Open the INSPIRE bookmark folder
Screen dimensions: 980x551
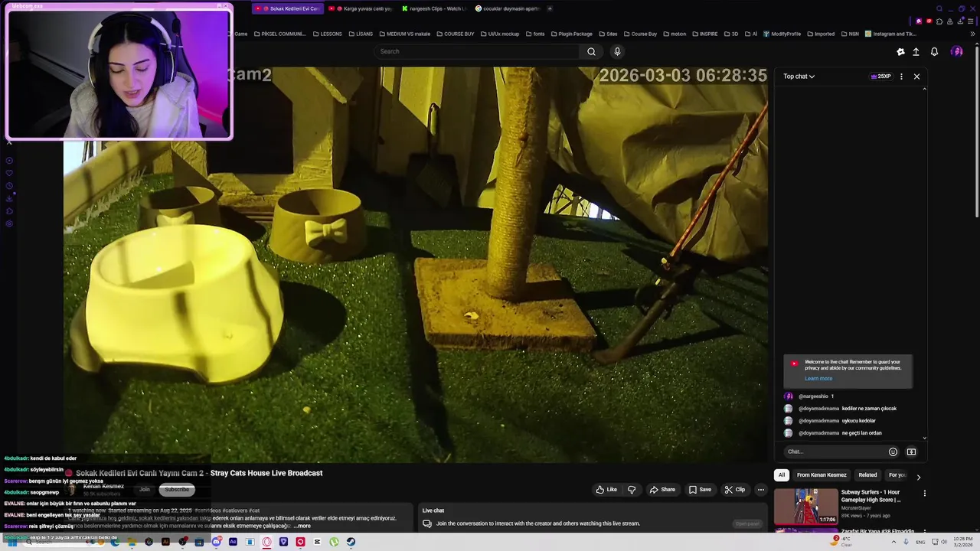[704, 34]
